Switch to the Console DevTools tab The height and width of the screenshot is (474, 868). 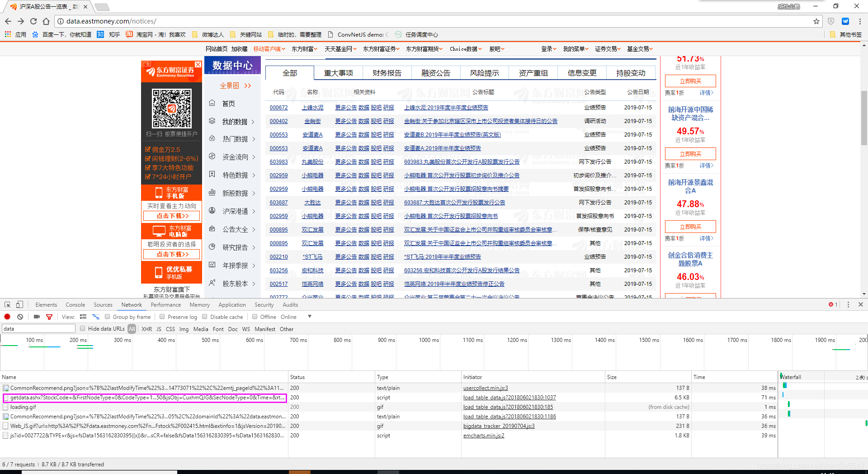click(75, 305)
